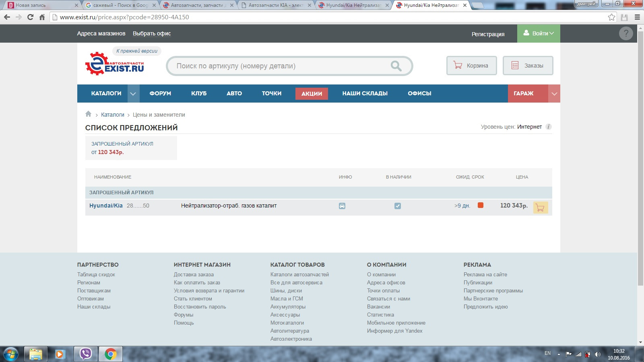Open File Explorer from the taskbar
The image size is (644, 362).
click(x=36, y=354)
